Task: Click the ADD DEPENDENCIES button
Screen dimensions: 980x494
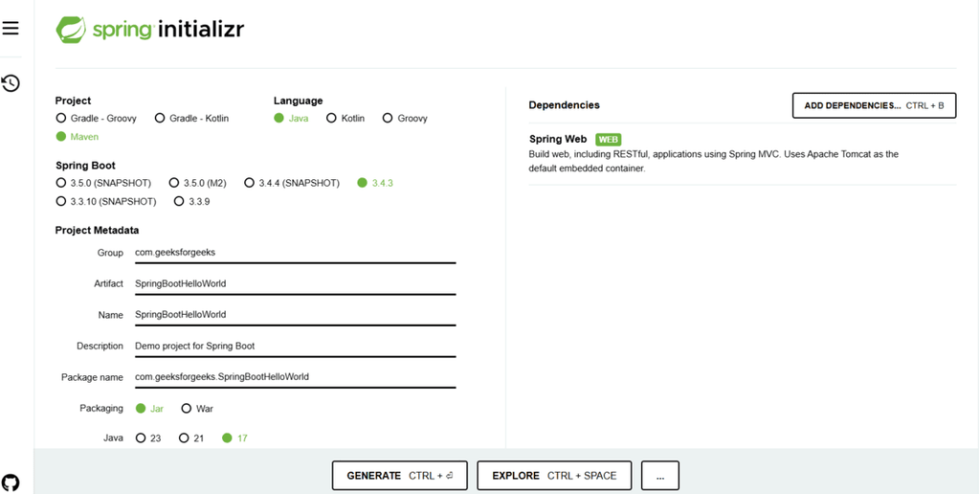Action: click(x=875, y=105)
